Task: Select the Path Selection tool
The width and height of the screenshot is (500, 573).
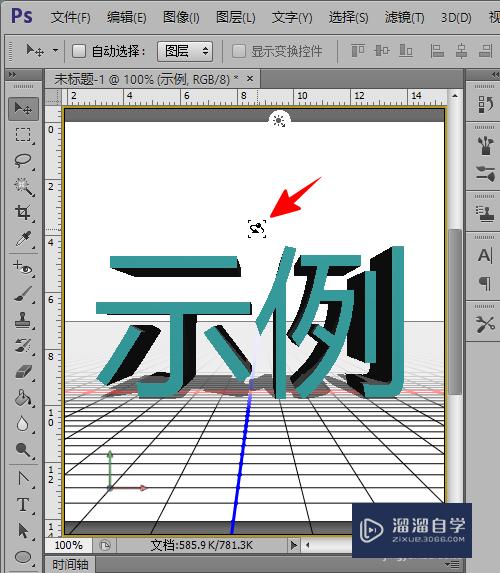Action: [x=23, y=531]
